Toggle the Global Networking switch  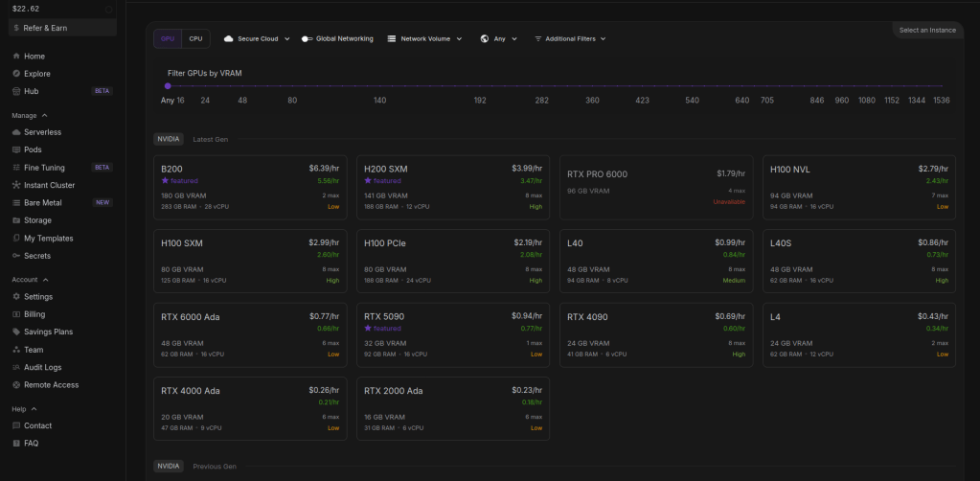[x=308, y=39]
